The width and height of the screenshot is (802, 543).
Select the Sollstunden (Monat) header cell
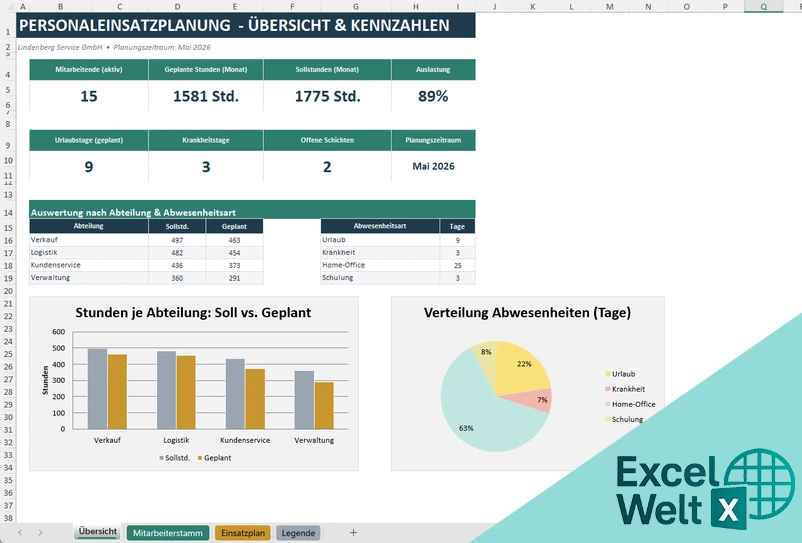coord(327,70)
